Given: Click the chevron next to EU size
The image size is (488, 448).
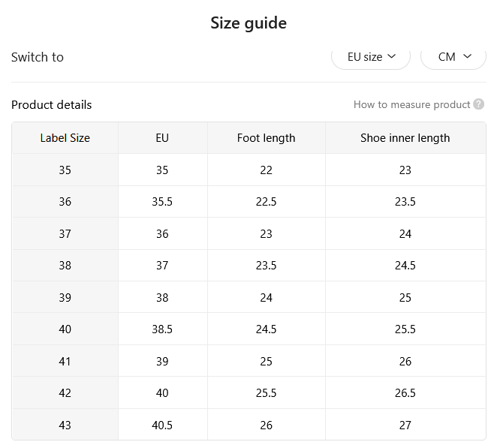Looking at the screenshot, I should 391,56.
